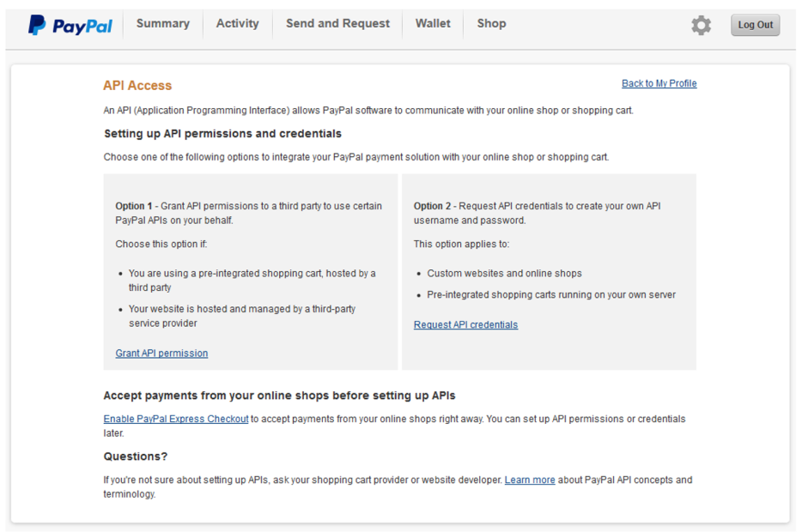Open the Request API credentials link
This screenshot has width=802, height=532.
(x=465, y=324)
